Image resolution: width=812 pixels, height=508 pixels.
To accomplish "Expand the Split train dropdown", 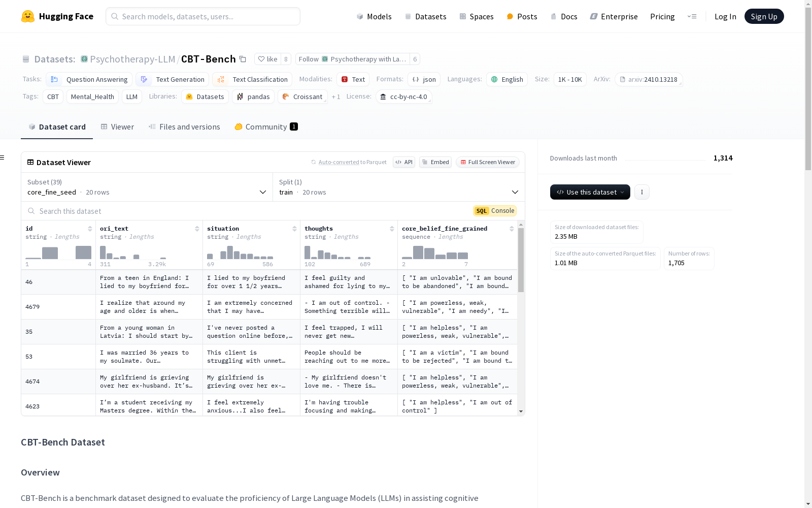I will point(399,187).
